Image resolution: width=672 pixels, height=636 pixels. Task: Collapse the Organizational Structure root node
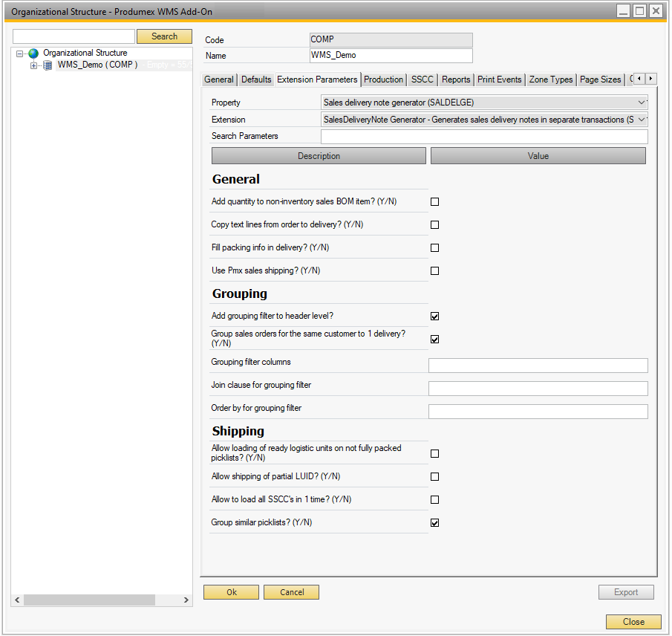[20, 53]
